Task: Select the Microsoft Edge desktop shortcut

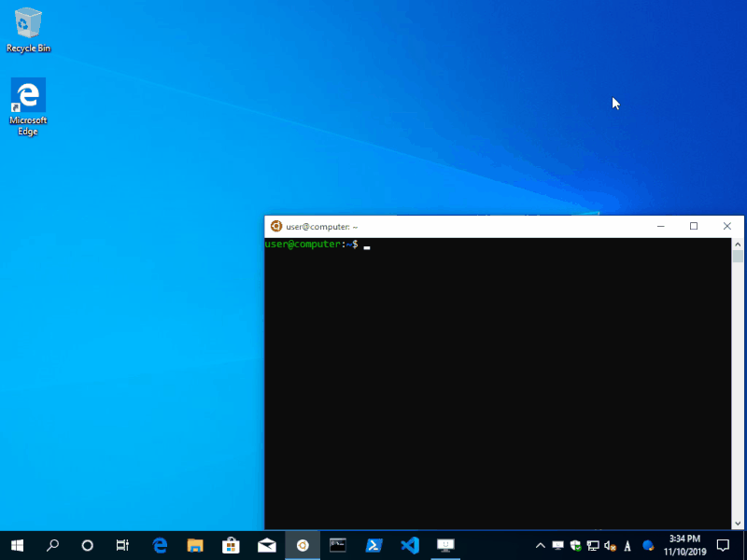Action: click(x=28, y=106)
